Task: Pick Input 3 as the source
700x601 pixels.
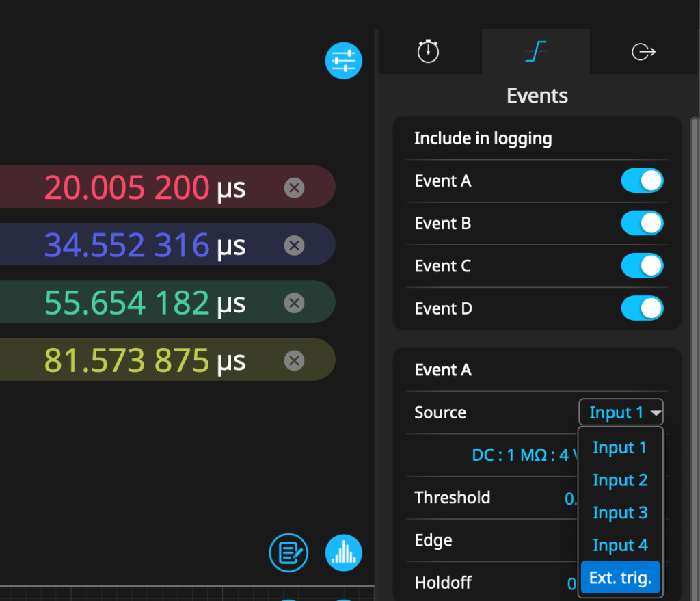Action: [x=619, y=513]
